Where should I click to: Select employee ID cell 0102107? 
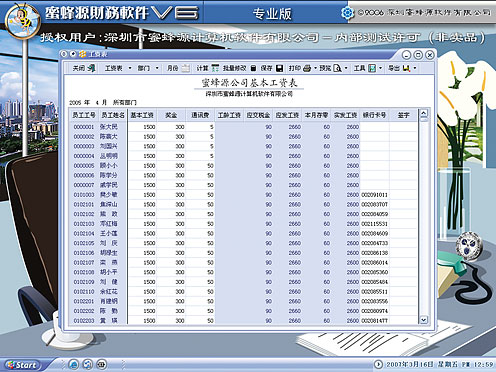[84, 263]
